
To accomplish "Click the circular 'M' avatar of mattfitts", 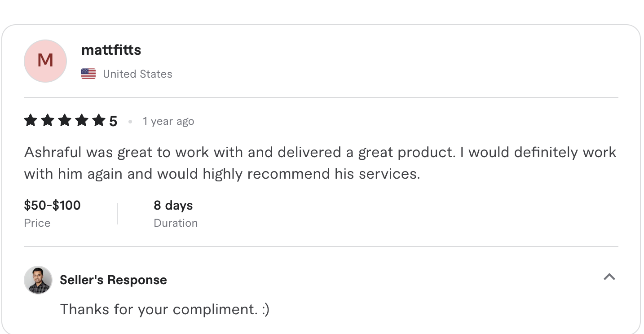I will pos(45,61).
